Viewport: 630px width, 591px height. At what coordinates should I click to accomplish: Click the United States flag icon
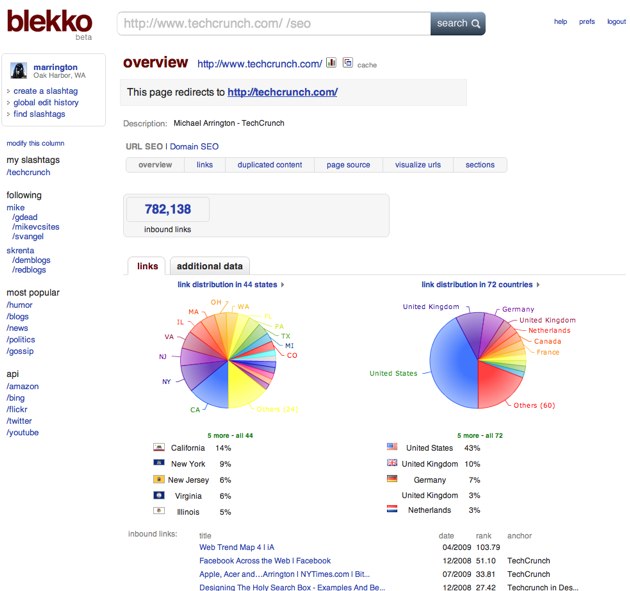pyautogui.click(x=392, y=446)
